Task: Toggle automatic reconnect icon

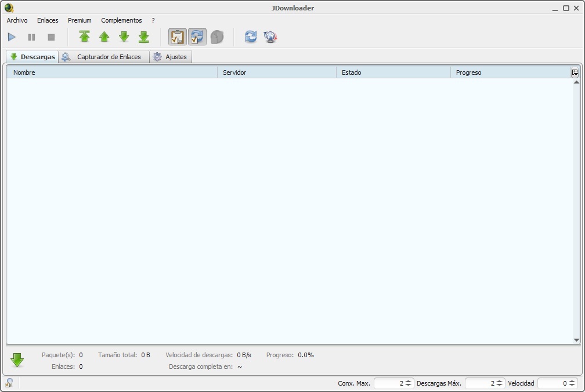Action: (x=197, y=37)
